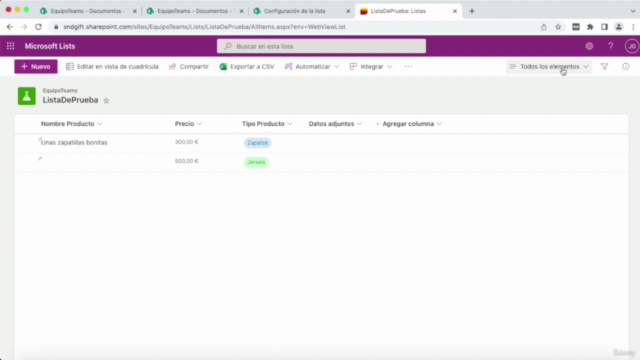Image resolution: width=640 pixels, height=360 pixels.
Task: Select the 300,00 € price cell
Action: (187, 142)
